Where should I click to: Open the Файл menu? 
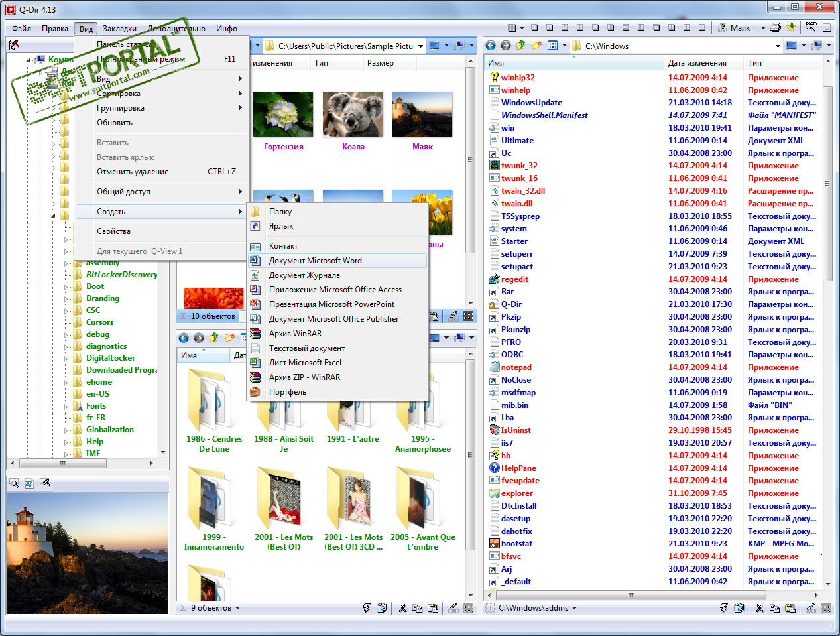click(x=22, y=29)
